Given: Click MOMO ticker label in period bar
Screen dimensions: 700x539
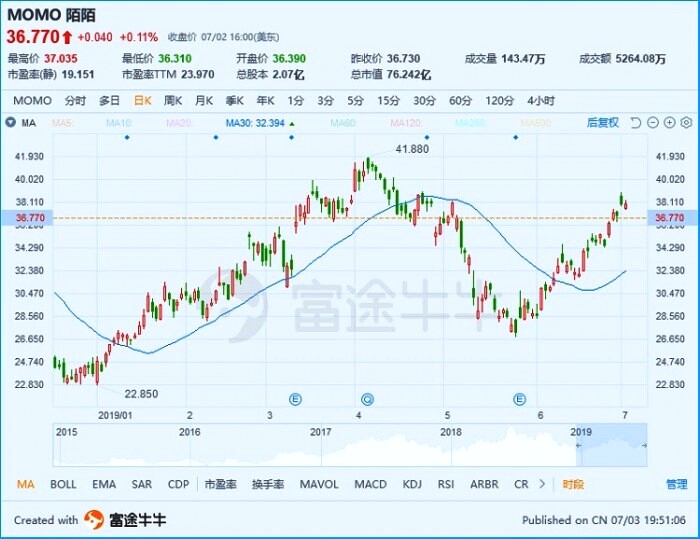Looking at the screenshot, I should (x=33, y=100).
